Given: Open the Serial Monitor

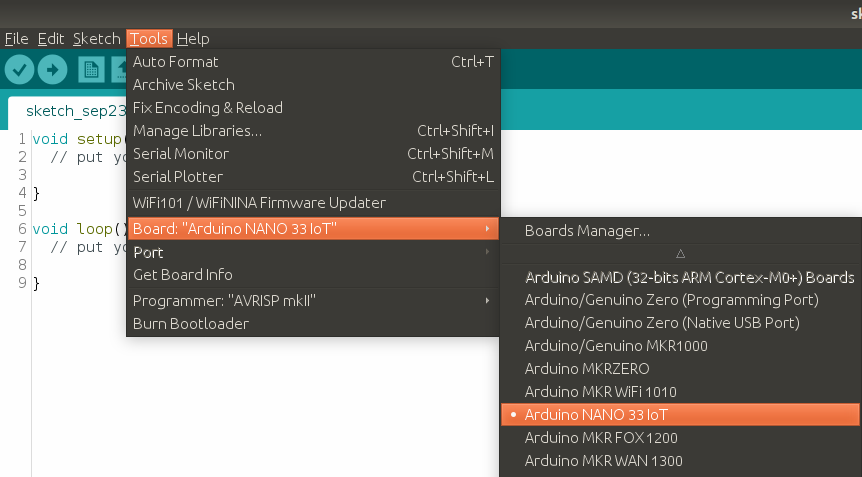Looking at the screenshot, I should pyautogui.click(x=313, y=154).
